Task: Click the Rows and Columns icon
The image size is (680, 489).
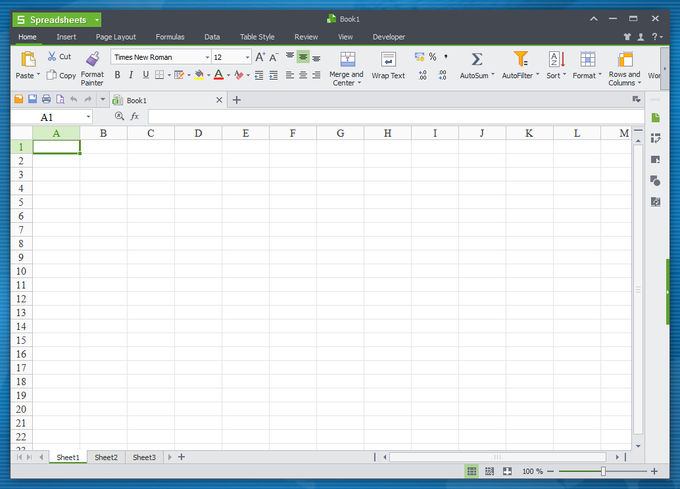Action: (x=625, y=59)
